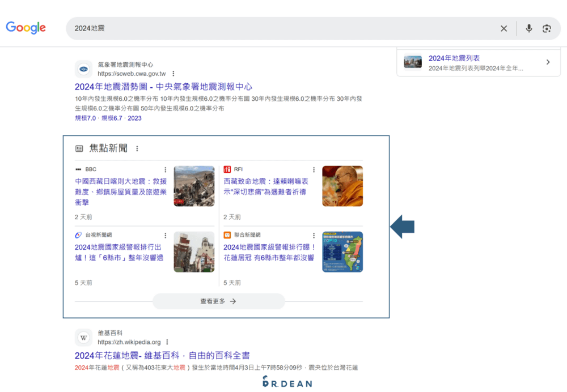Open the 2024年花蓮地震 Wikipedia article link
Screen dimensions: 567x392
pos(163,355)
